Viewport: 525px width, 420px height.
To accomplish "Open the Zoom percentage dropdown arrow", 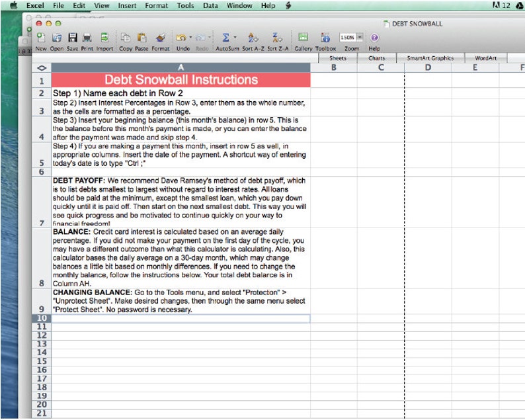I will [360, 37].
